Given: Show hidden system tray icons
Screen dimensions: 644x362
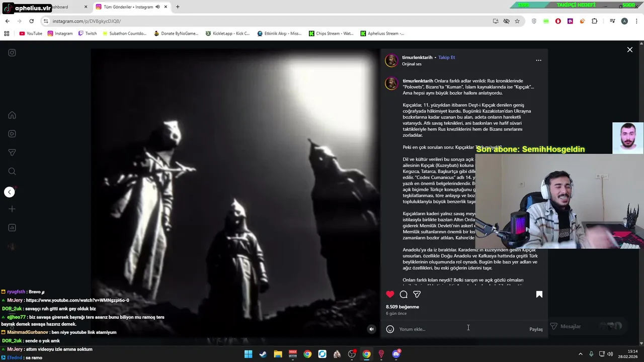Looking at the screenshot, I should click(580, 354).
